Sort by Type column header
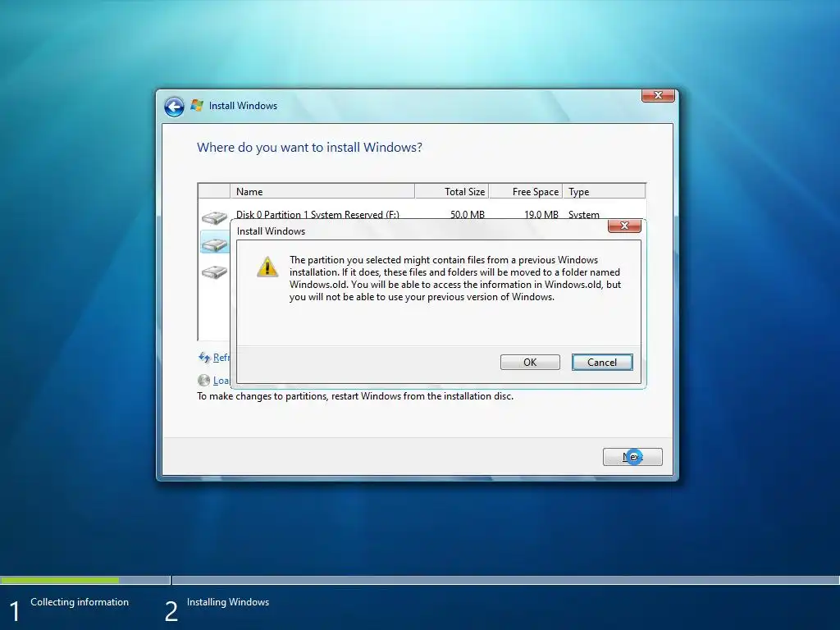840x630 pixels. click(x=604, y=191)
